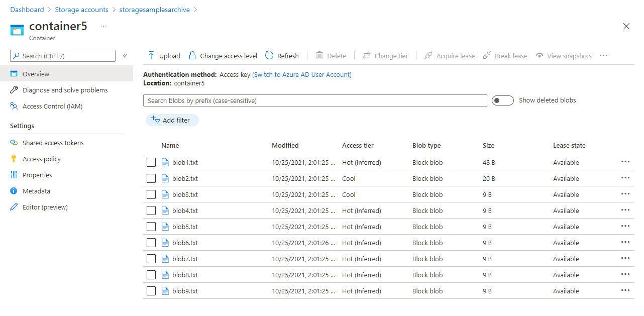This screenshot has height=316, width=644.
Task: Click the Add filter button
Action: point(172,120)
